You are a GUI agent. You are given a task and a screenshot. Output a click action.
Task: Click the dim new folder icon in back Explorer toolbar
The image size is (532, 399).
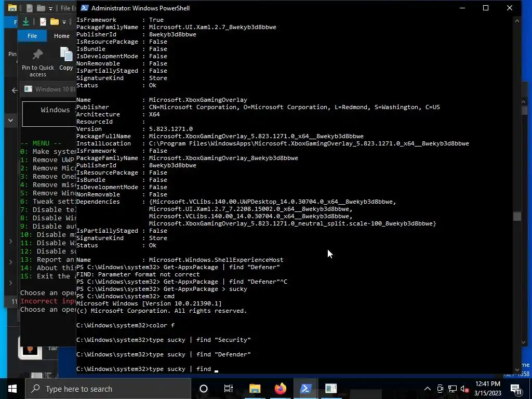[41, 8]
